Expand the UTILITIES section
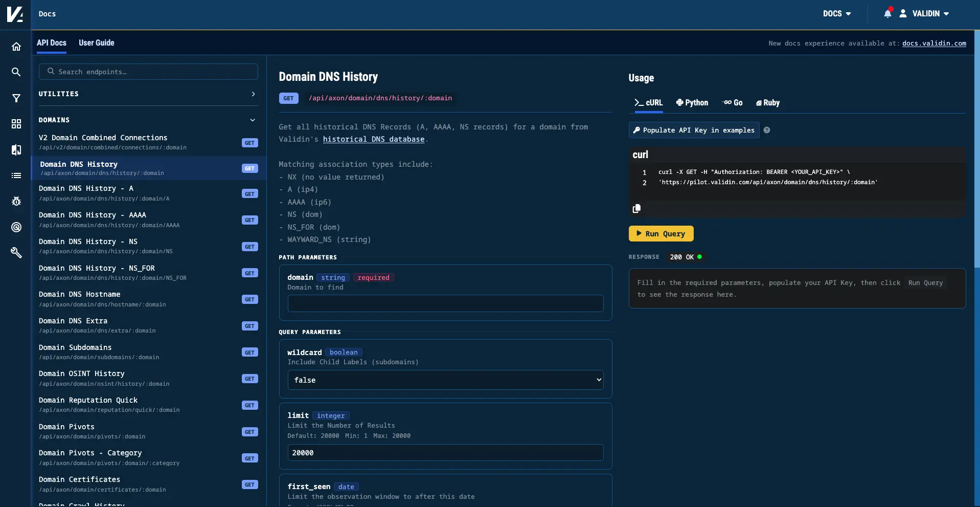 [x=148, y=94]
